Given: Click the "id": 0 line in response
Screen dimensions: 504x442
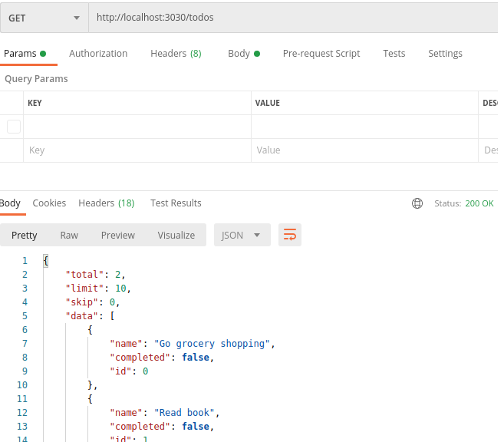Looking at the screenshot, I should (x=129, y=371).
